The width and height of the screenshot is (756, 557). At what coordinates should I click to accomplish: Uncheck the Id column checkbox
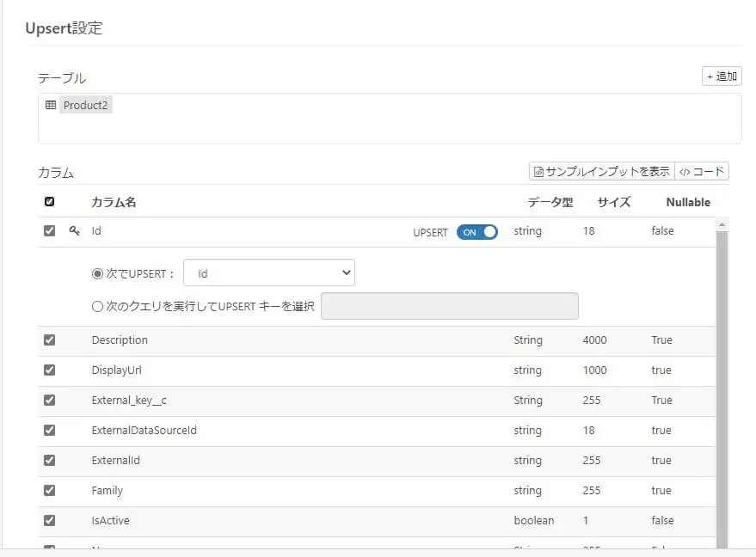pos(49,231)
